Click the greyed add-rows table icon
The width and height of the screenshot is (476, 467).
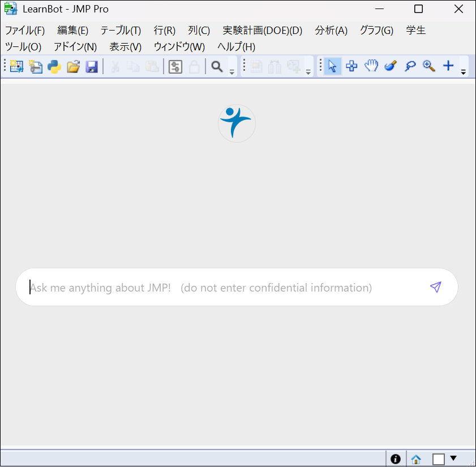tap(294, 66)
